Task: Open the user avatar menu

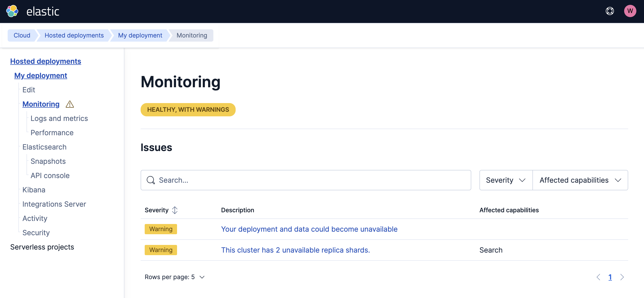Action: coord(630,11)
